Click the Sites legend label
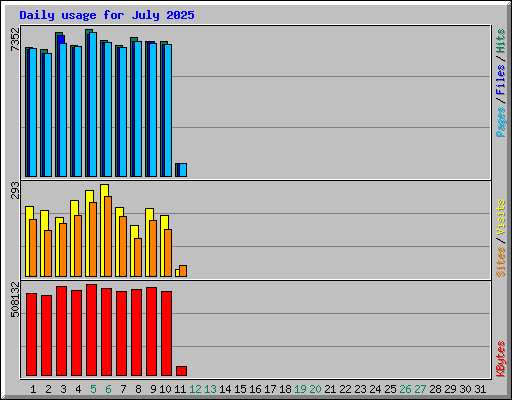 click(x=500, y=262)
